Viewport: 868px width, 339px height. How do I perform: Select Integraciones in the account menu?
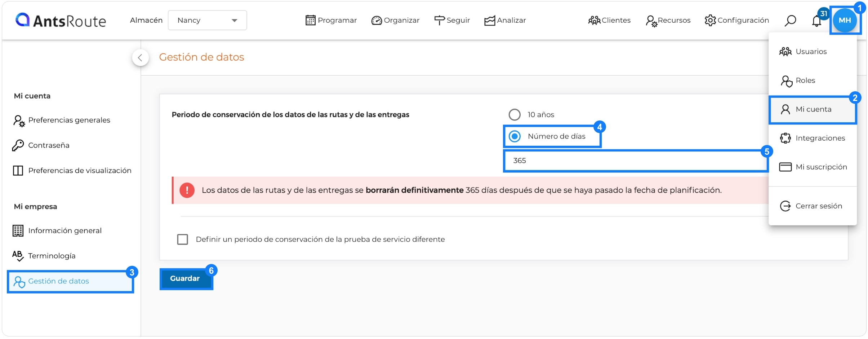point(813,138)
